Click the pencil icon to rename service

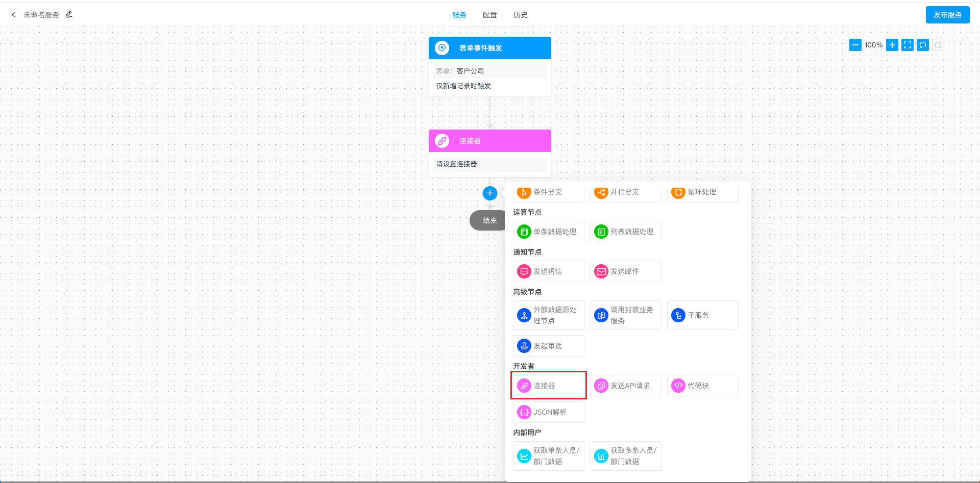(69, 15)
